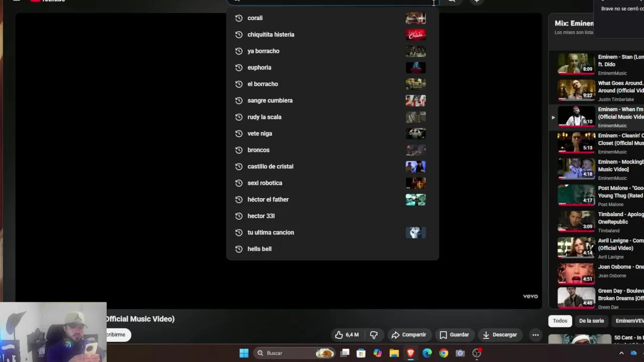644x362 pixels.
Task: Select the De la serie chip
Action: (x=591, y=321)
